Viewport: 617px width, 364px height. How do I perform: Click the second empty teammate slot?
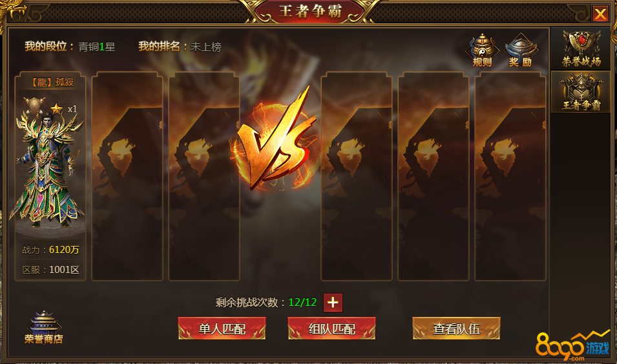pos(127,176)
